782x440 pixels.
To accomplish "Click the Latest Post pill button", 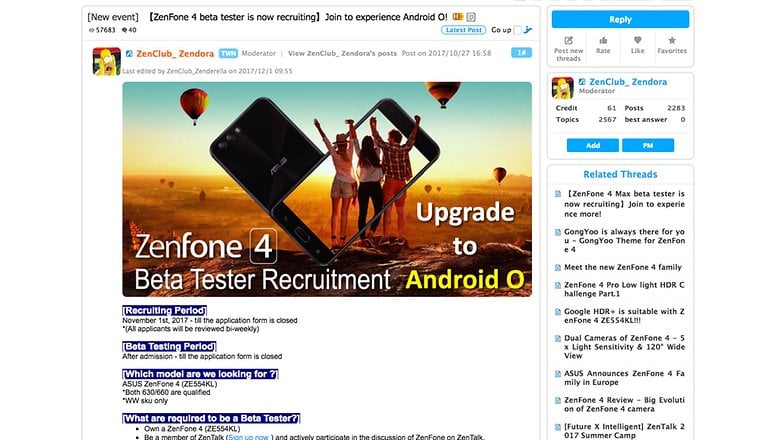I will point(463,30).
